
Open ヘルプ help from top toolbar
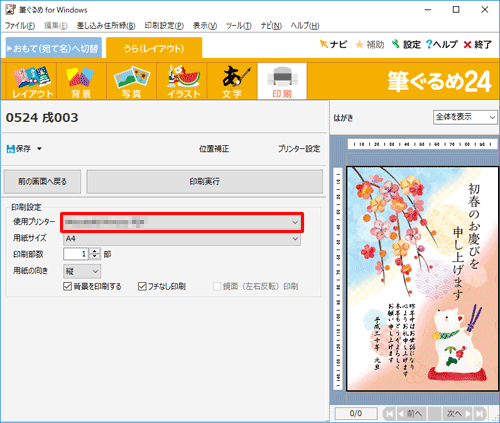pyautogui.click(x=442, y=44)
